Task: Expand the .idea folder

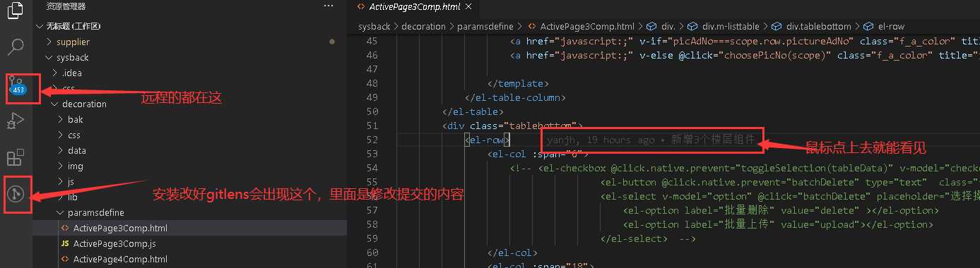Action: (56, 73)
